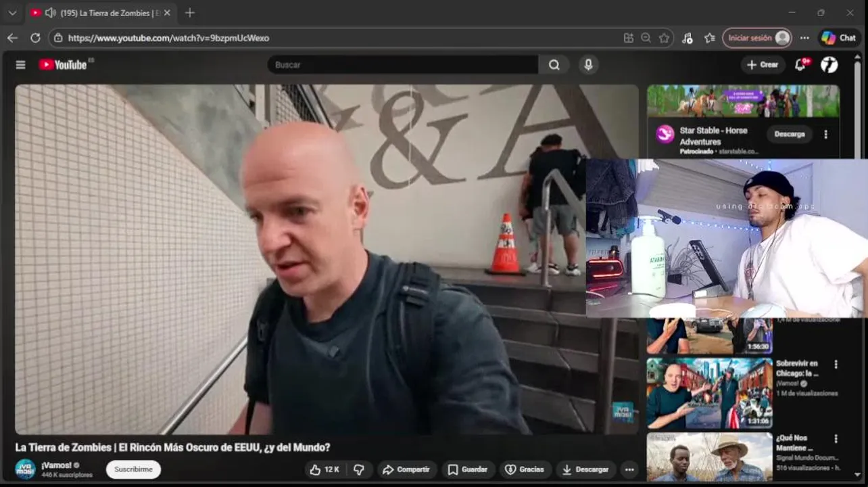
Task: Open a new tab with plus button
Action: pyautogui.click(x=190, y=13)
